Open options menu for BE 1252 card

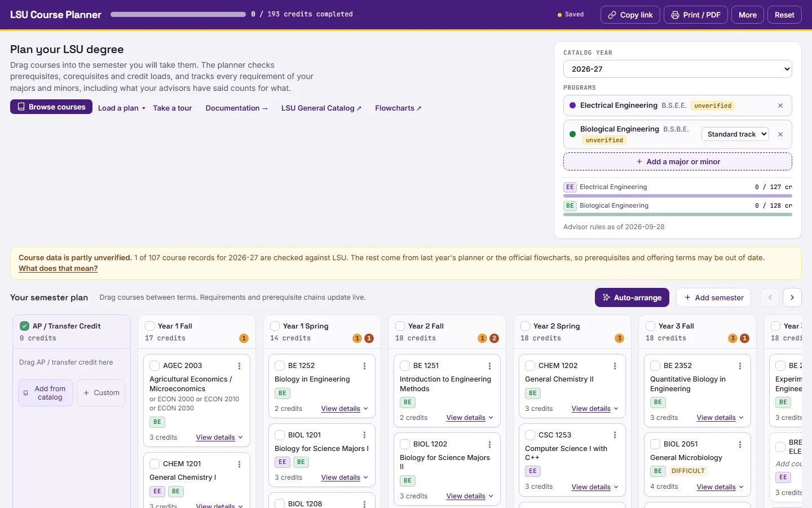(x=365, y=366)
